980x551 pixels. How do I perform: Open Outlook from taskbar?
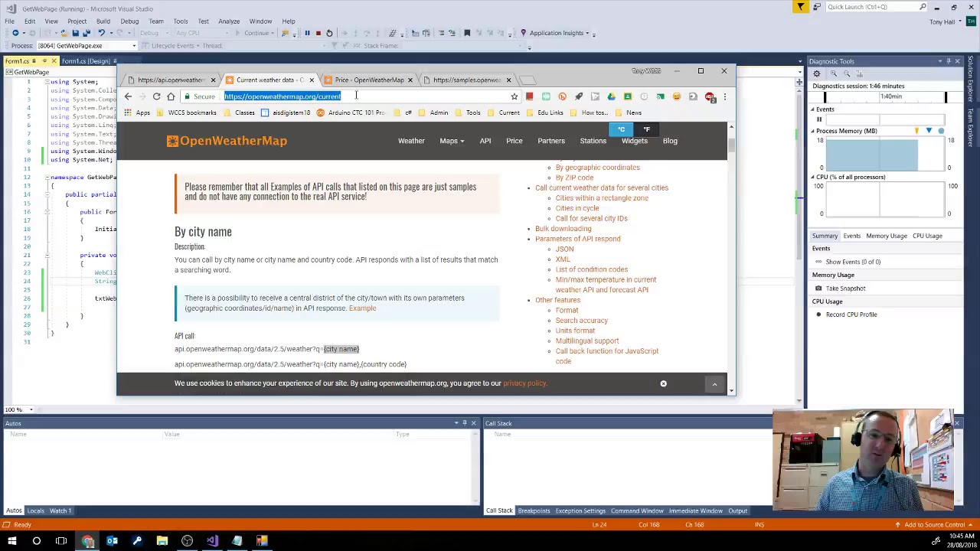(112, 541)
